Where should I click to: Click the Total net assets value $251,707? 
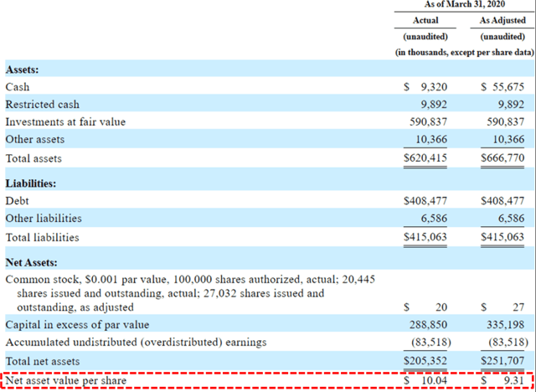(x=502, y=361)
